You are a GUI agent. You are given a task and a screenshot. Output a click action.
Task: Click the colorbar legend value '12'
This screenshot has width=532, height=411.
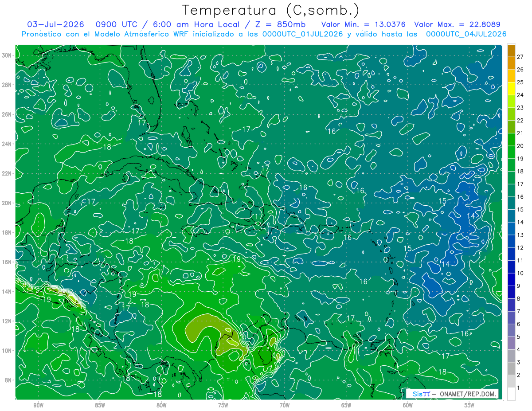pyautogui.click(x=520, y=248)
